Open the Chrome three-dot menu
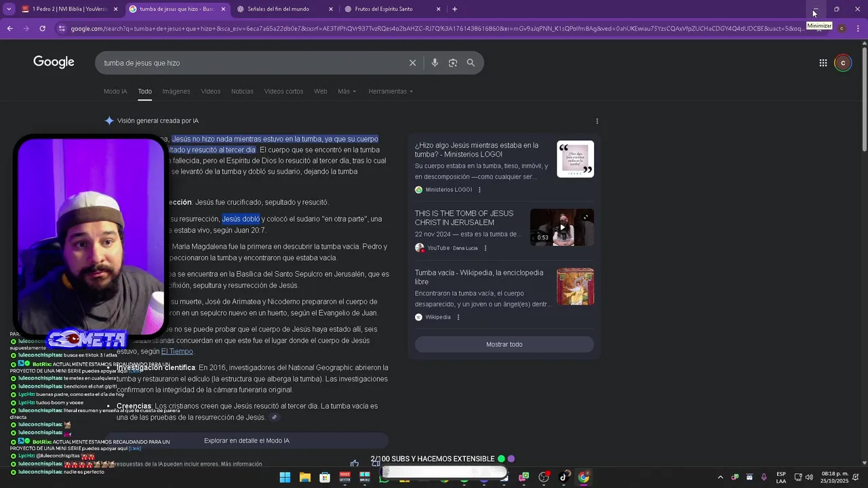The image size is (868, 488). coord(858,28)
